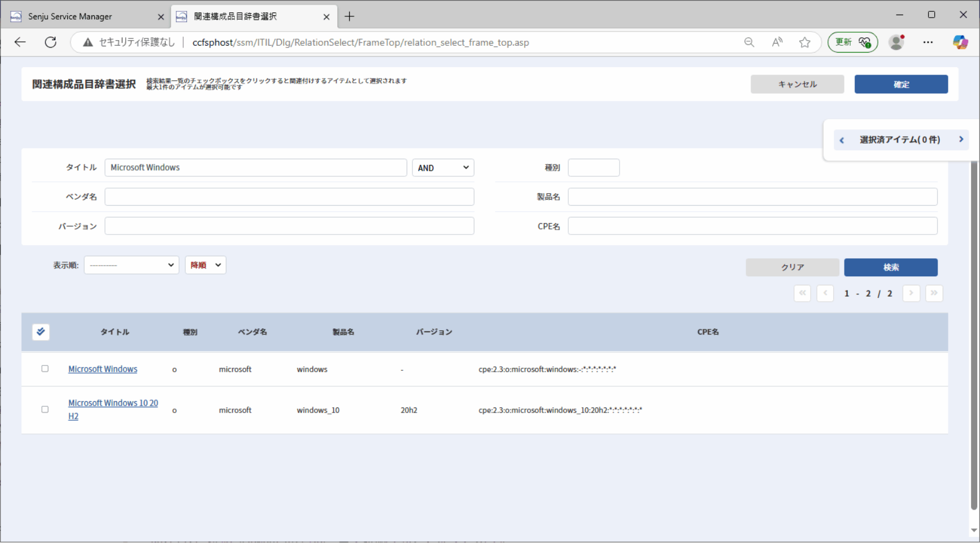Click the browser 更新 update button
The image size is (980, 543).
(852, 42)
